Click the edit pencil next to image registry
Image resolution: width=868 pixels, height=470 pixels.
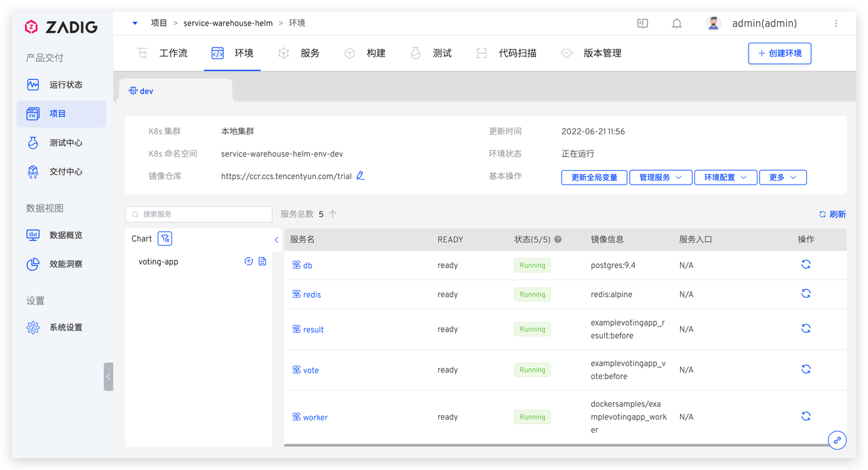(361, 176)
